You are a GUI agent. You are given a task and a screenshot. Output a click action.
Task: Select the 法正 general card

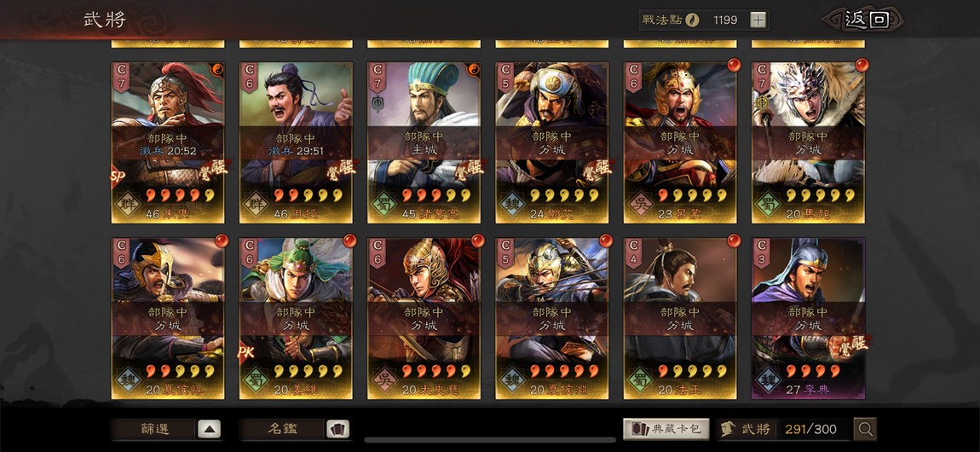pos(680,317)
